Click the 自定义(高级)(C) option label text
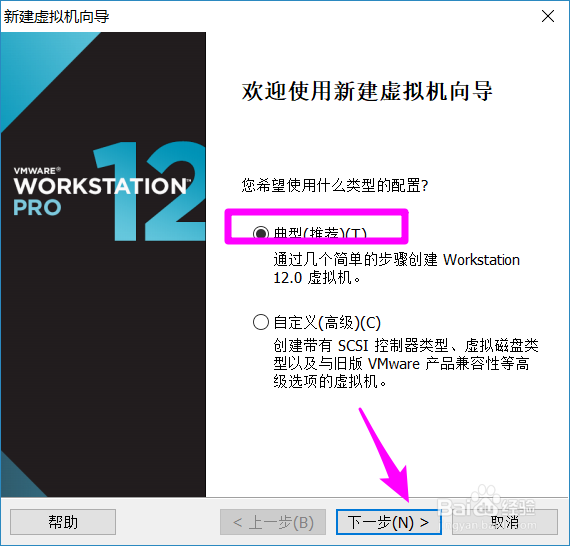This screenshot has width=570, height=546. [x=327, y=322]
